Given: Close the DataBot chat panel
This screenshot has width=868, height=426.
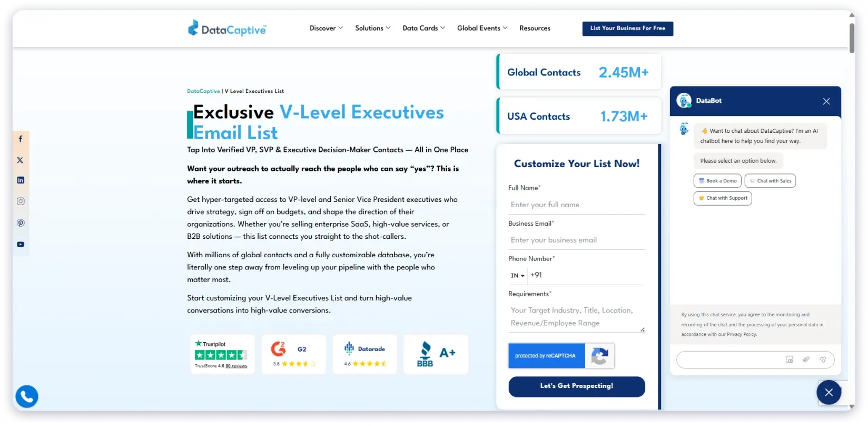Looking at the screenshot, I should pyautogui.click(x=826, y=101).
